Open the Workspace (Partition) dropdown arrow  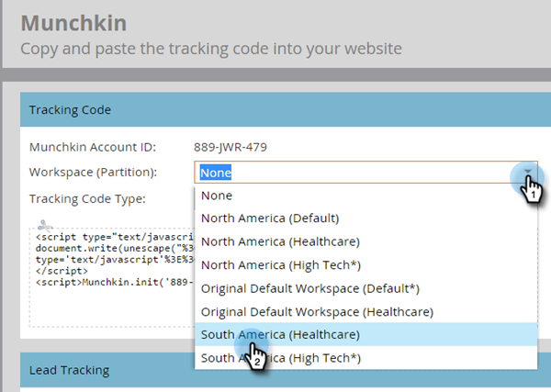pyautogui.click(x=527, y=172)
